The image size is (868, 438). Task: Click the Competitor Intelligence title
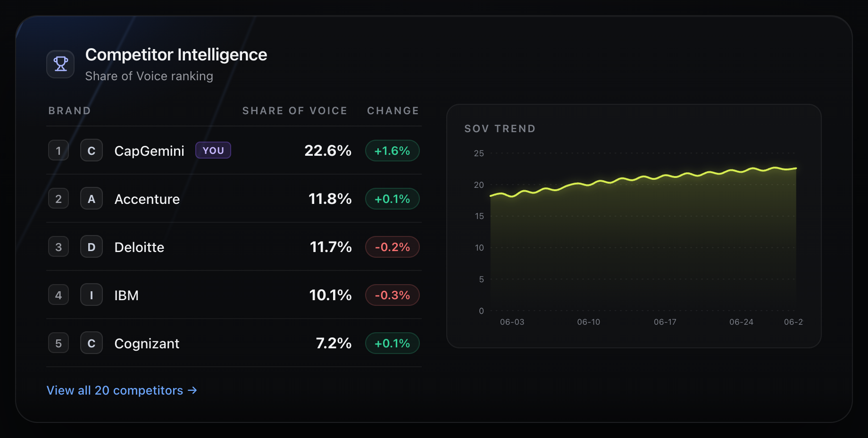[x=176, y=55]
